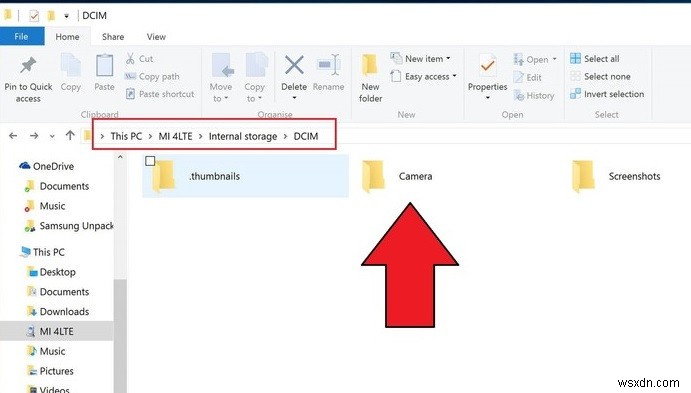Click the Open ribbon icon
The height and width of the screenshot is (393, 691).
pyautogui.click(x=518, y=59)
